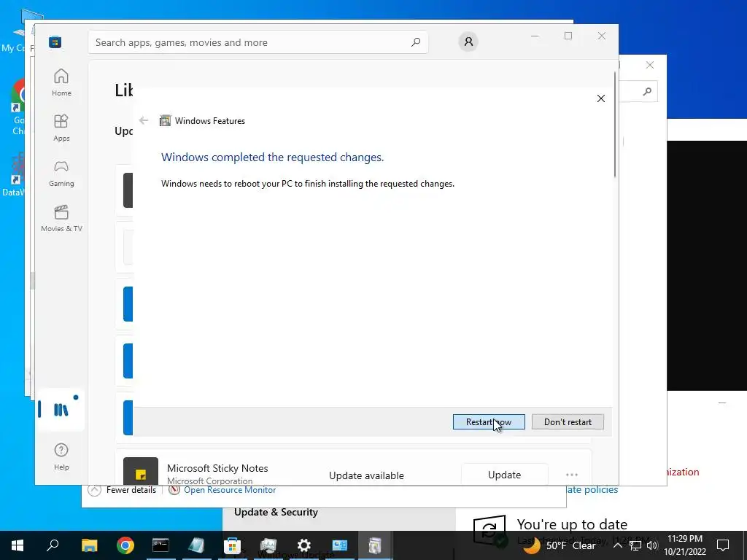
Task: Switch to Command Prompt taskbar icon
Action: [x=160, y=545]
